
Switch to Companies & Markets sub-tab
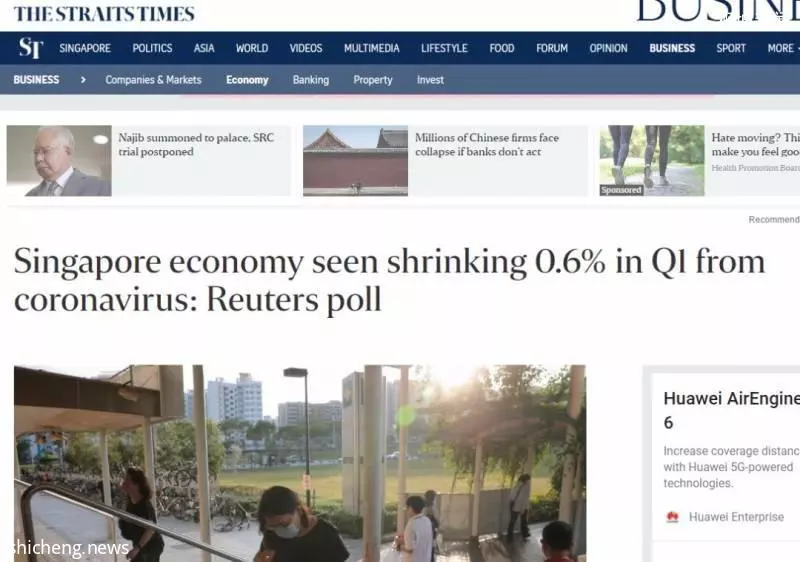click(x=154, y=80)
